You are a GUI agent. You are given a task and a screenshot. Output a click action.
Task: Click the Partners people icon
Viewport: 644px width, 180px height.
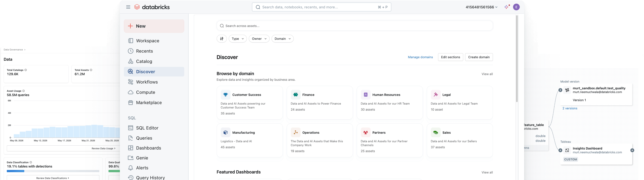pyautogui.click(x=366, y=132)
